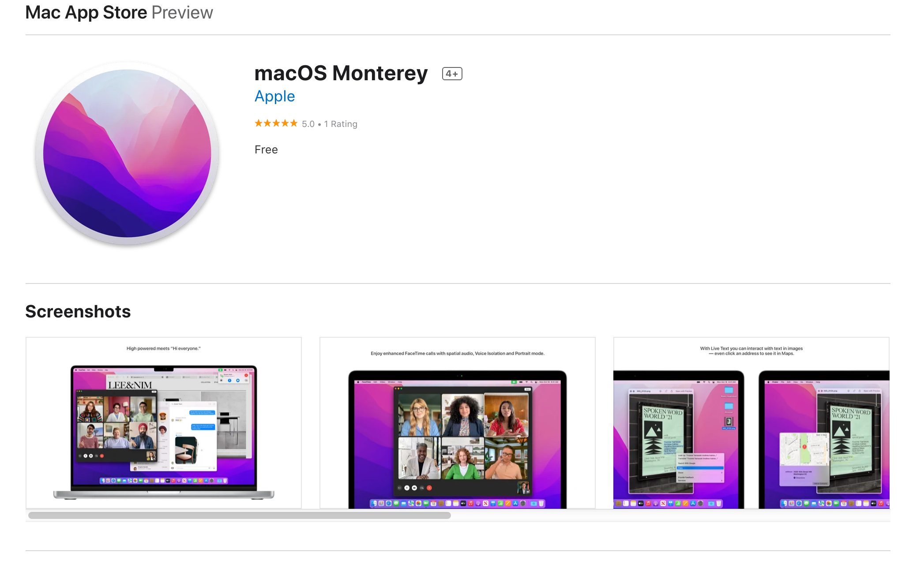Viewport: 924px width, 567px height.
Task: Click the screenshots horizontal scrollbar thumb
Action: 240,515
